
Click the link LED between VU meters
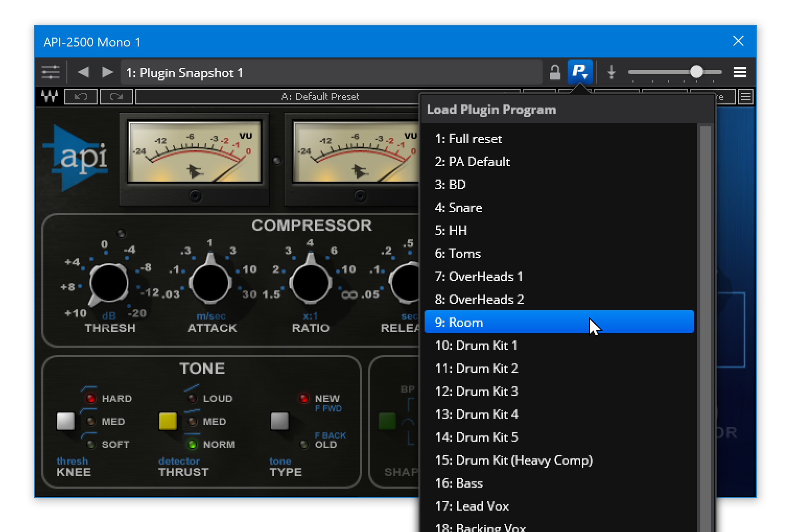tap(277, 160)
